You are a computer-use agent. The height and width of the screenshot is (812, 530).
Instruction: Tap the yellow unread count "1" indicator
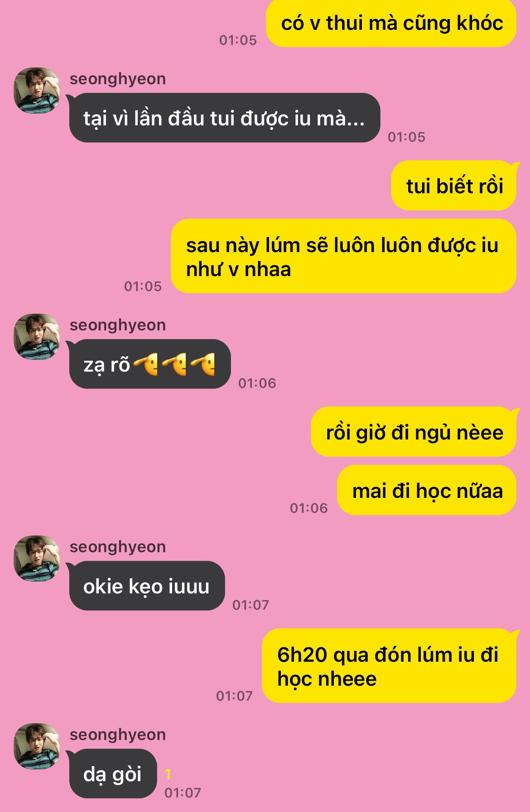pos(168,774)
